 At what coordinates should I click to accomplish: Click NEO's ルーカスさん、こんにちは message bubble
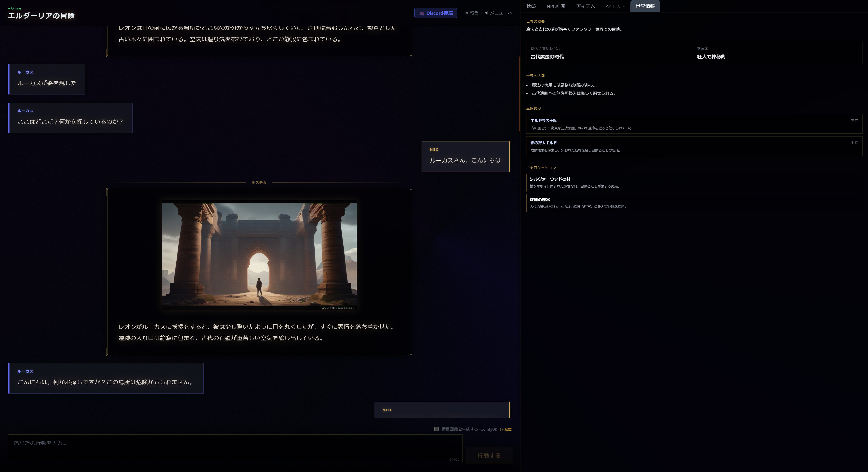(x=466, y=156)
